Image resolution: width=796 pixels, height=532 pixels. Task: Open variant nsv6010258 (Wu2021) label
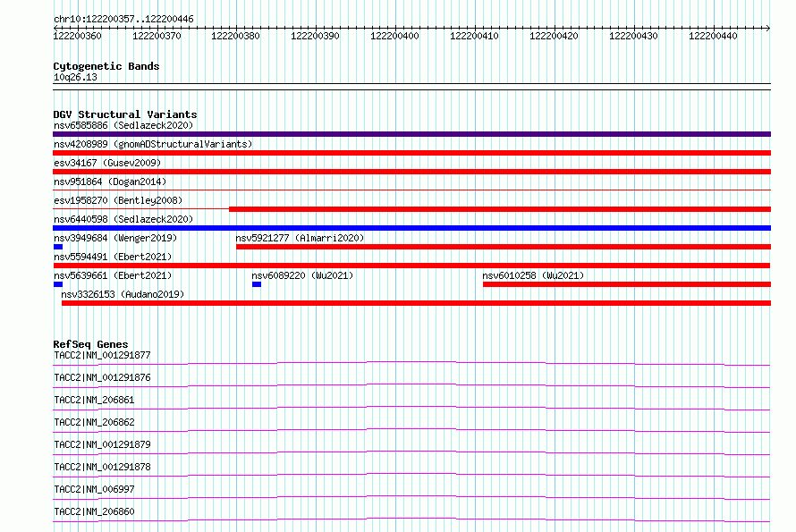tap(533, 275)
